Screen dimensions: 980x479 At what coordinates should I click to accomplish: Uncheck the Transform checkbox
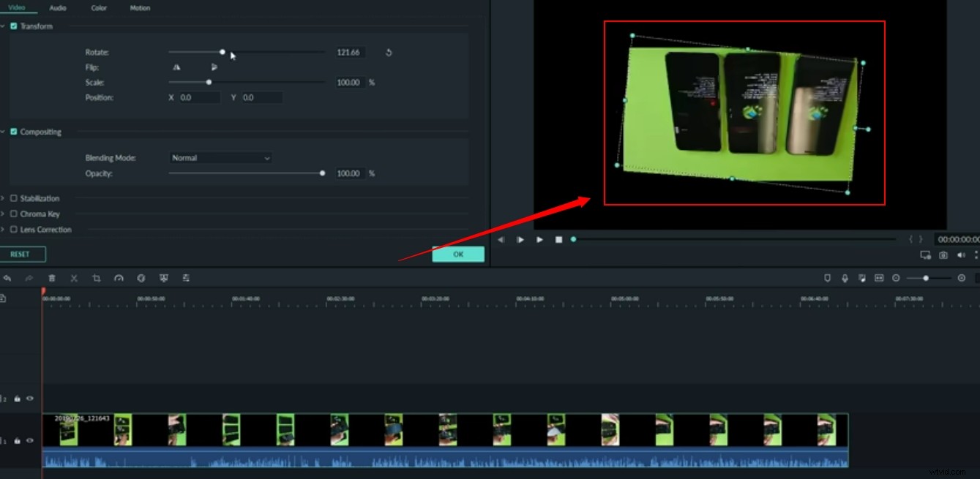coord(12,26)
